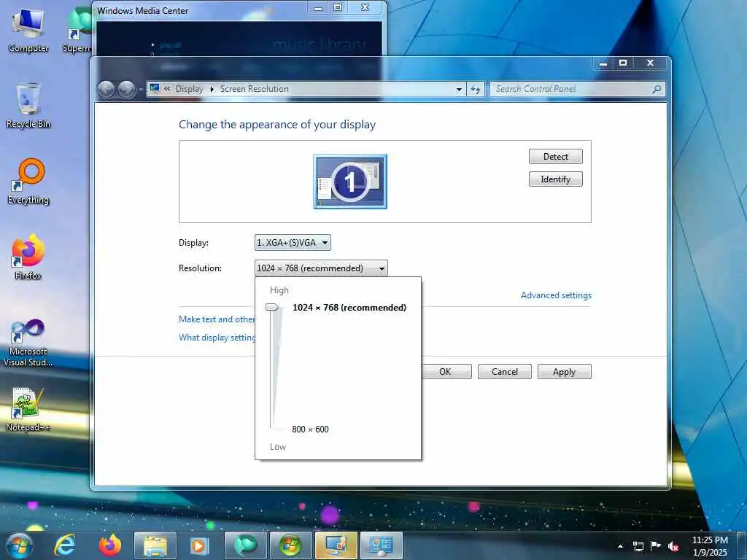Click Make text and other items link
The height and width of the screenshot is (560, 747).
pos(217,319)
